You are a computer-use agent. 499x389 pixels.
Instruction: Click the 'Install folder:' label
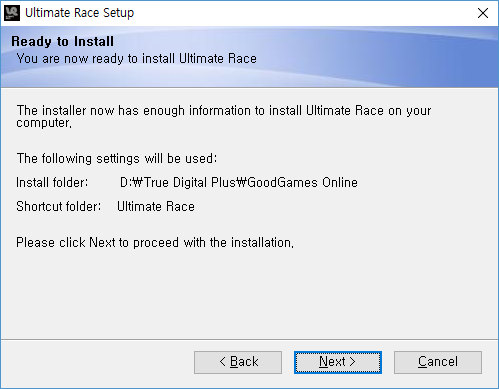pos(52,183)
